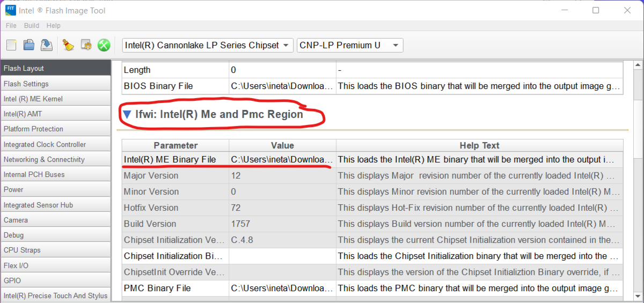Click the 'displays Hot-Fix revision number' help text cell
644x303 pixels.
click(x=479, y=208)
